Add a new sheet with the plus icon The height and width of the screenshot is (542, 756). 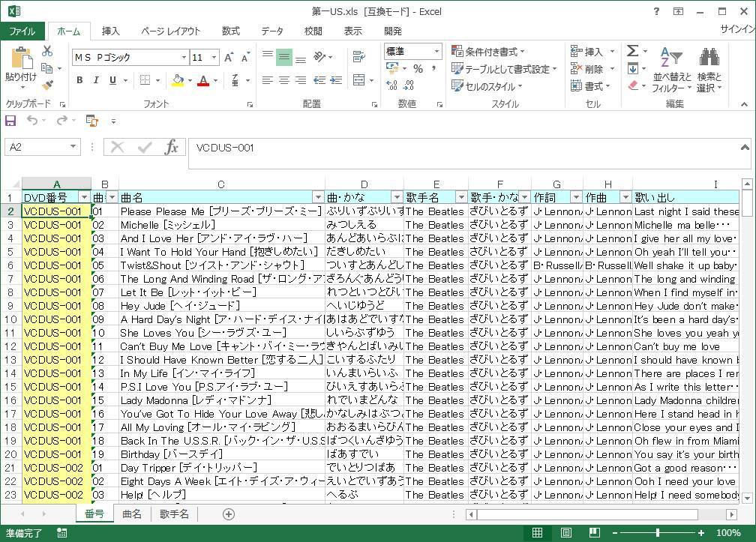click(229, 514)
